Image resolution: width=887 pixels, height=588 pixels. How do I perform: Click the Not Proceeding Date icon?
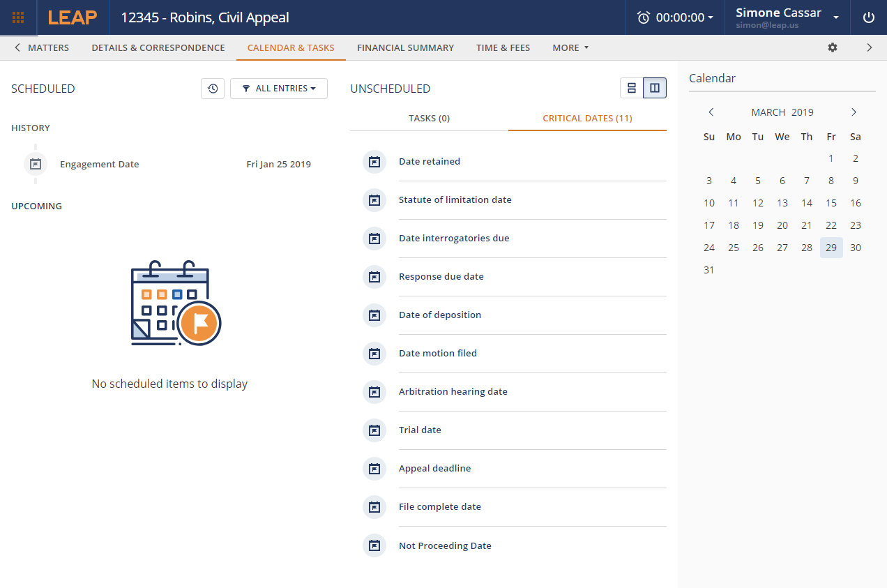pos(374,545)
